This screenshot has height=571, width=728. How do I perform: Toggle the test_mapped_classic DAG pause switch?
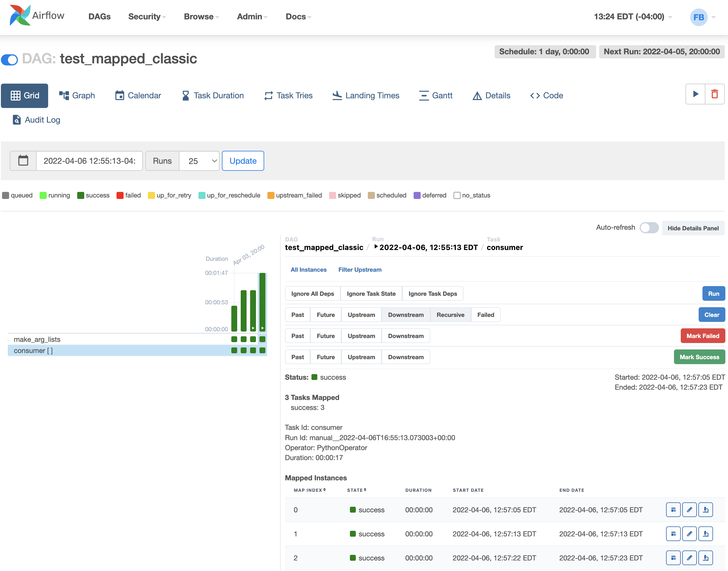tap(10, 60)
